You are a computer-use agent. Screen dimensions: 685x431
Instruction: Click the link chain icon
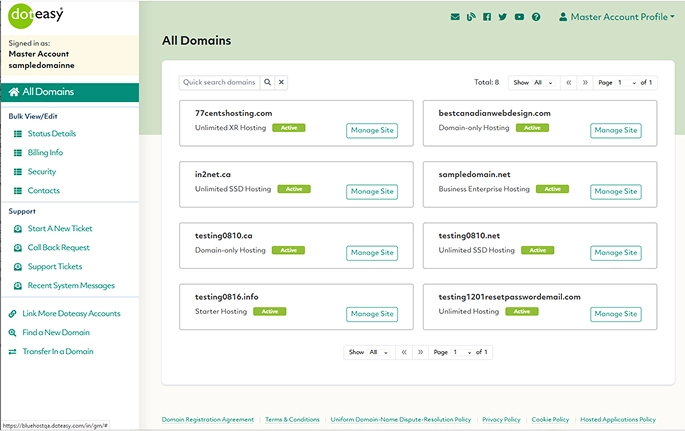click(13, 314)
